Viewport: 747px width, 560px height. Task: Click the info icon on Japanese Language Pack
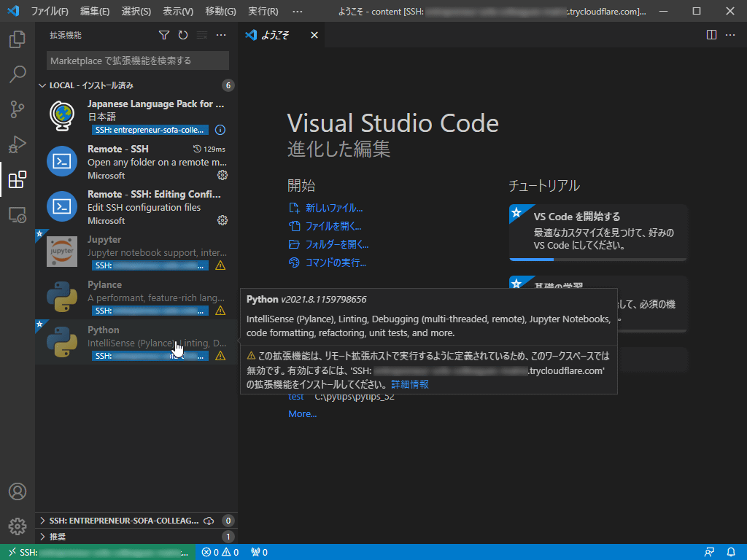pos(222,130)
